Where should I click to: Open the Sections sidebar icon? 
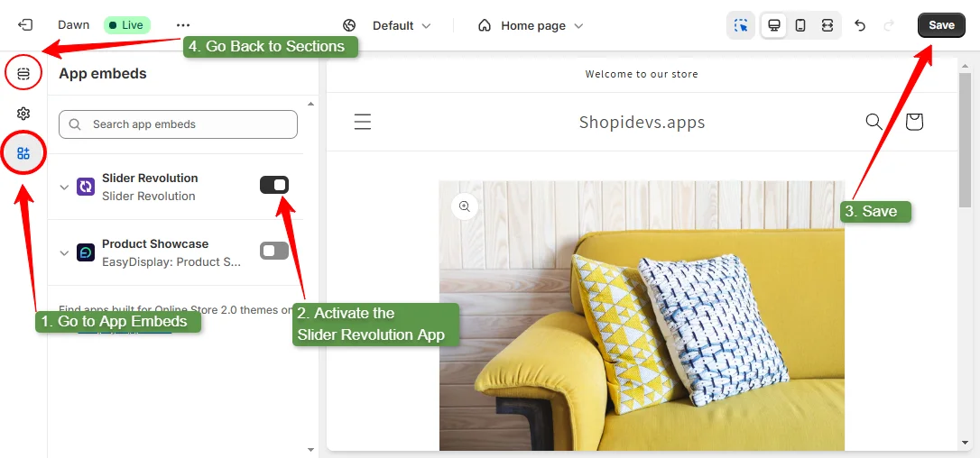(23, 74)
